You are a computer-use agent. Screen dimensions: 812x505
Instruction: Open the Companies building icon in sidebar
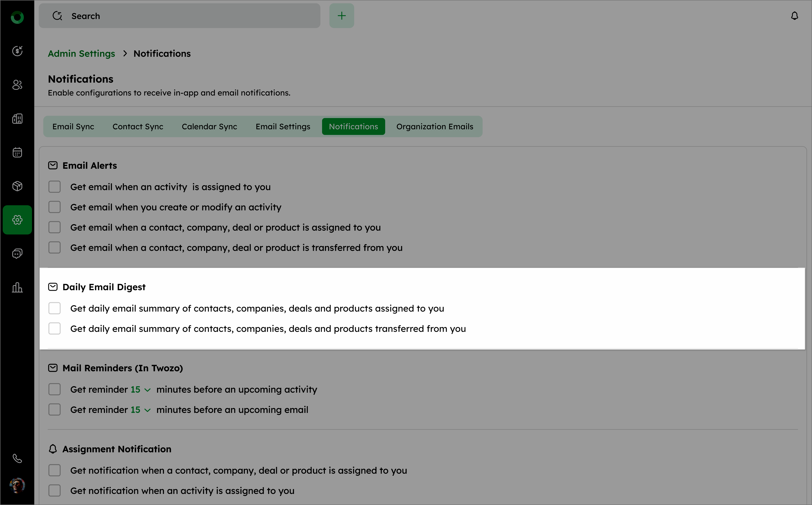pyautogui.click(x=17, y=119)
